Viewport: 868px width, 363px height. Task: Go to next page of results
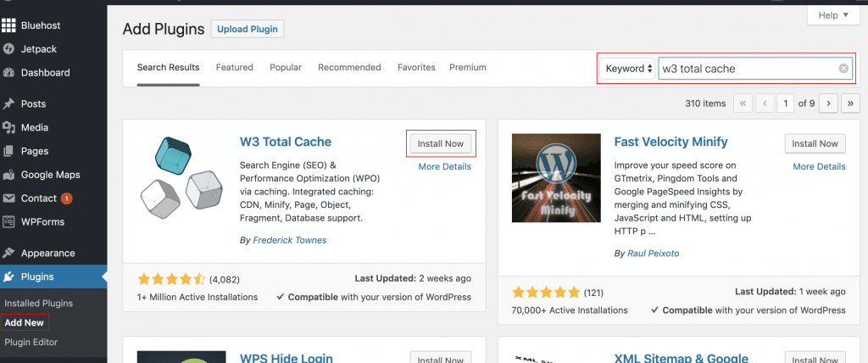point(828,103)
